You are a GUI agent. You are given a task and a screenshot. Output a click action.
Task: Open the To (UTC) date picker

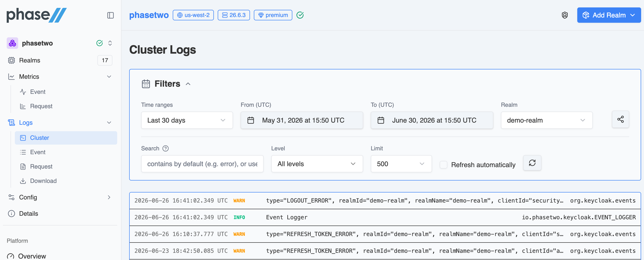tap(432, 120)
